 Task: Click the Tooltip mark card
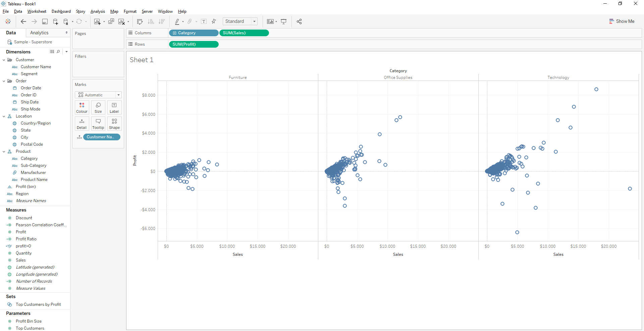98,124
